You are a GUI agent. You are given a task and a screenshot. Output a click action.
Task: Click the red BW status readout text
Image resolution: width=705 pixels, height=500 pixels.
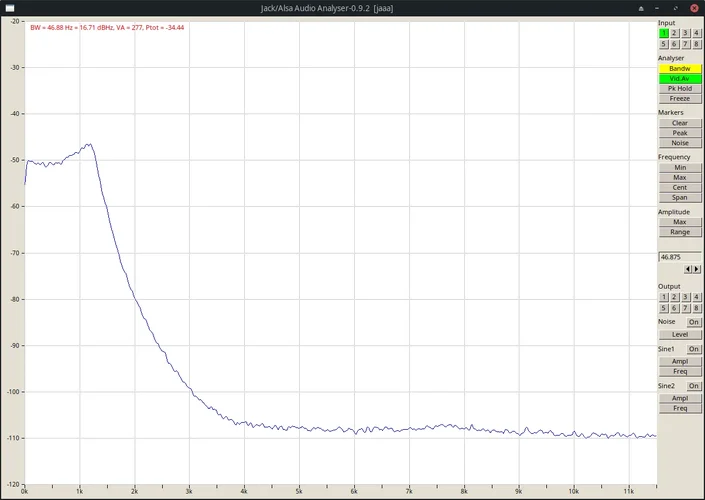(x=107, y=27)
